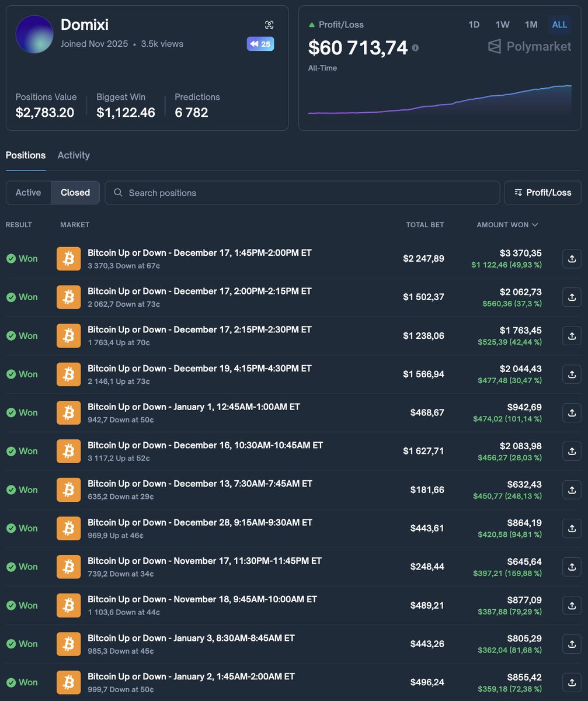Click Bitcoin icon of November 17, 11:30PM market

tap(69, 567)
